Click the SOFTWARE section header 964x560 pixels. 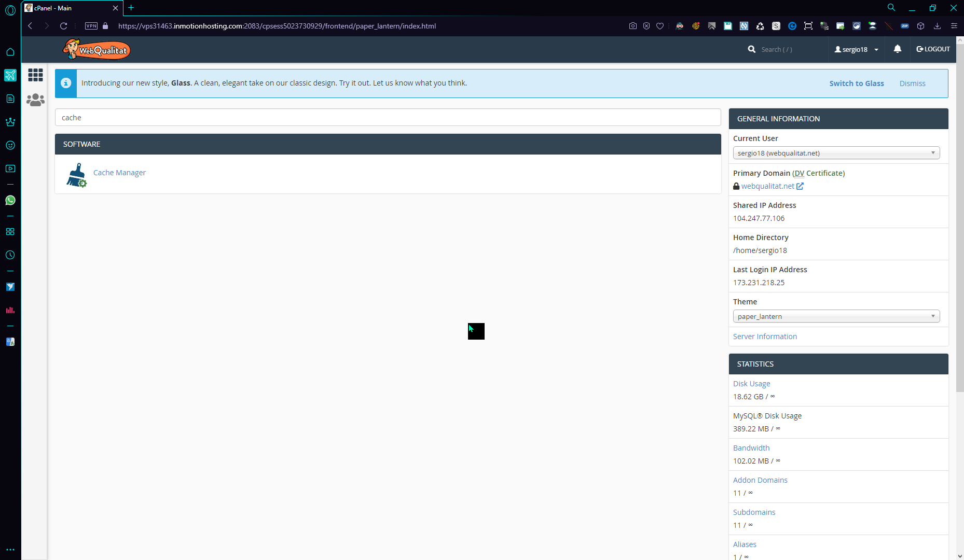pyautogui.click(x=388, y=144)
